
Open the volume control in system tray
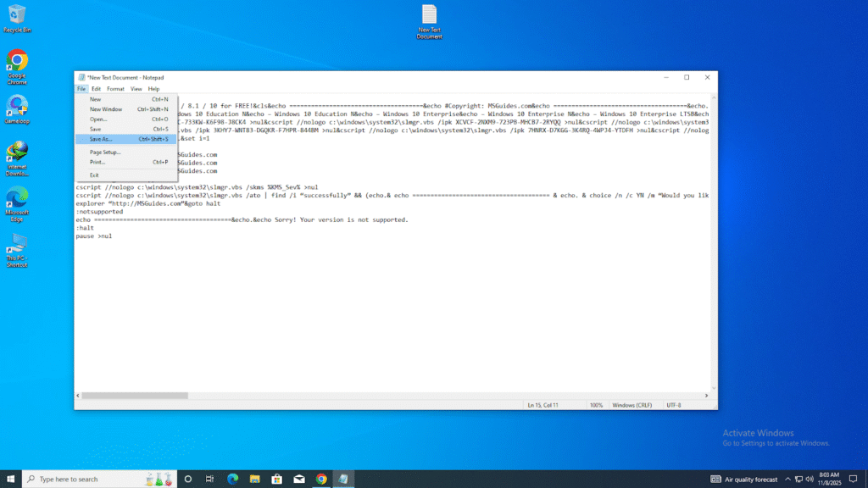tap(810, 479)
